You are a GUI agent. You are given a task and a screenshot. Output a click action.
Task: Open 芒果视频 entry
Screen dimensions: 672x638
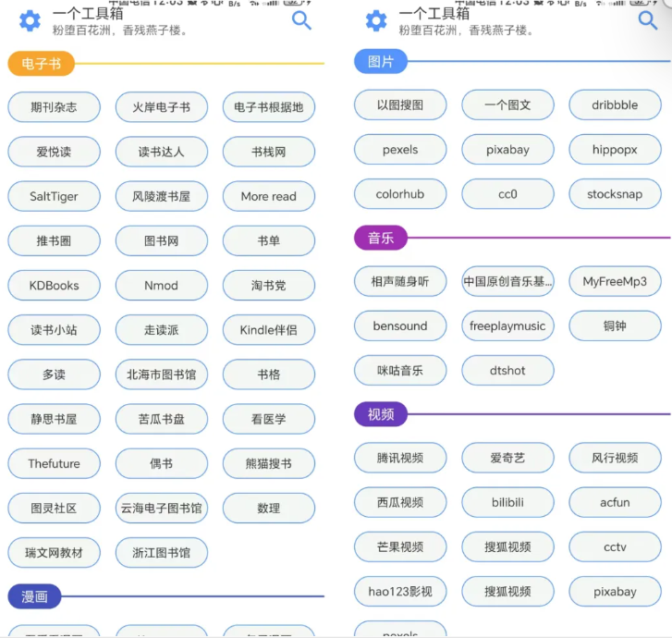(x=400, y=546)
